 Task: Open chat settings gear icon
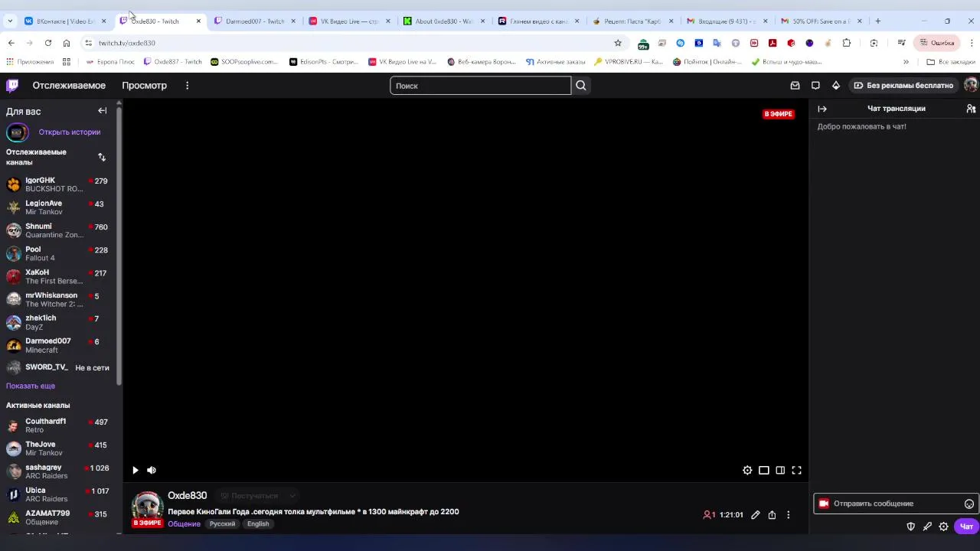point(944,527)
